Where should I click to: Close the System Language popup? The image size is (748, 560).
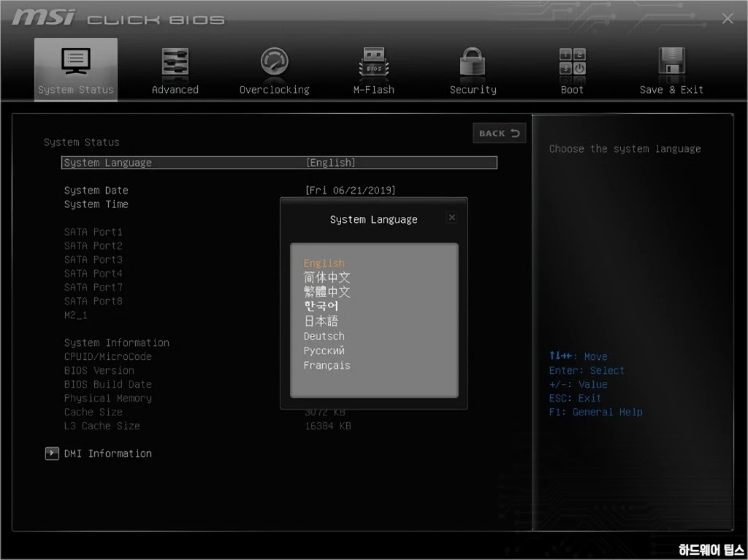click(x=451, y=218)
